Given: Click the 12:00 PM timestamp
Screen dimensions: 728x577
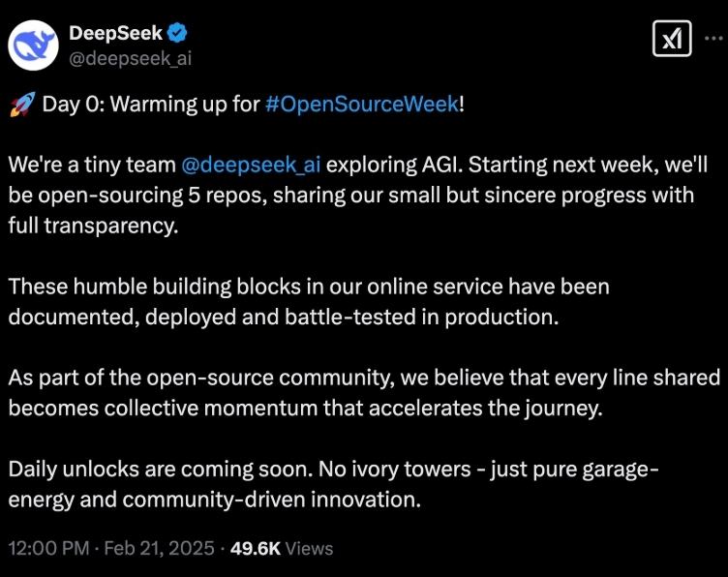Looking at the screenshot, I should click(48, 548).
